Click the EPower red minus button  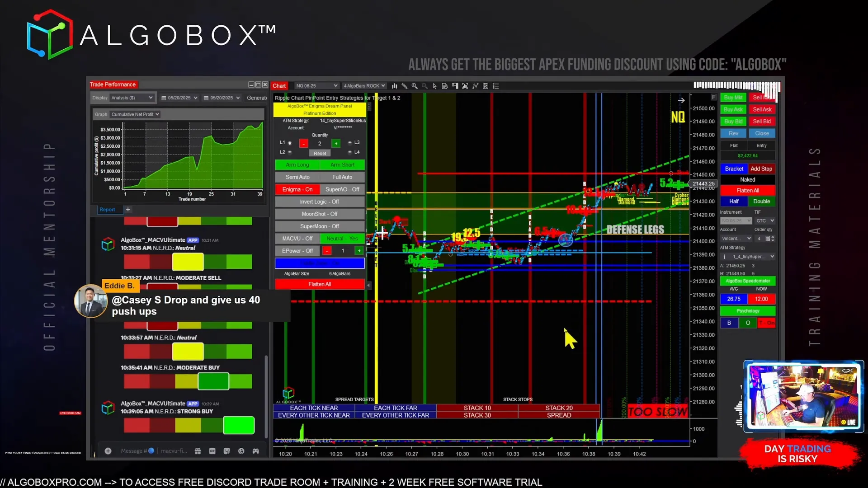327,251
